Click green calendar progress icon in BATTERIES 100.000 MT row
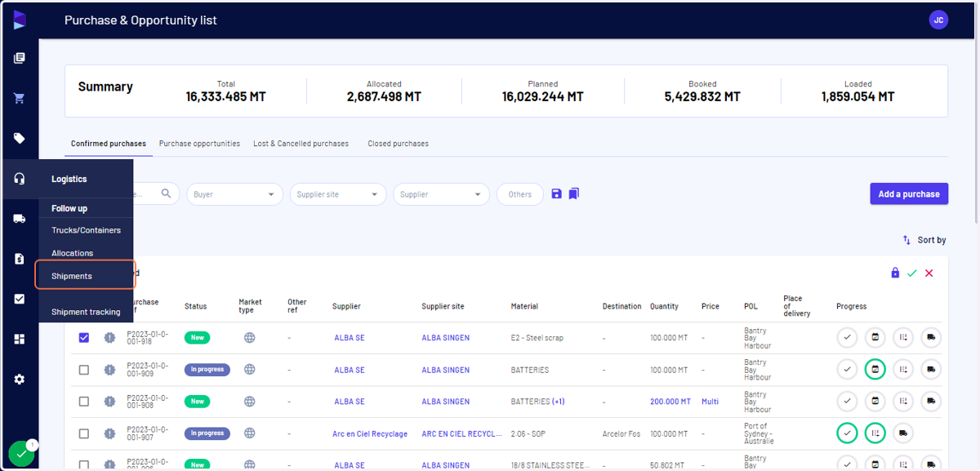 click(875, 370)
